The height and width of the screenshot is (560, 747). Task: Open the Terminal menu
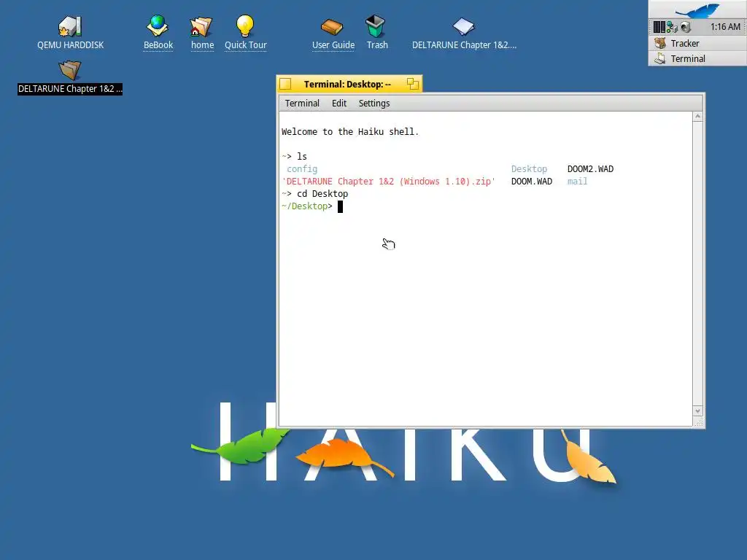(x=302, y=104)
